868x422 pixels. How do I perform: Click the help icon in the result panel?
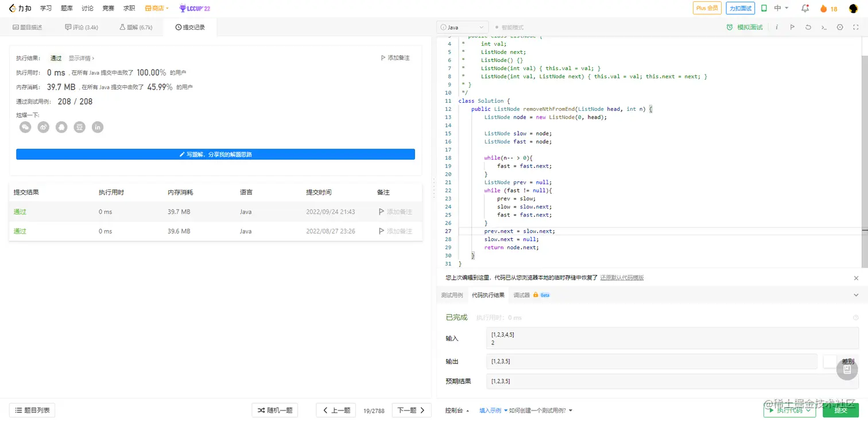point(855,318)
